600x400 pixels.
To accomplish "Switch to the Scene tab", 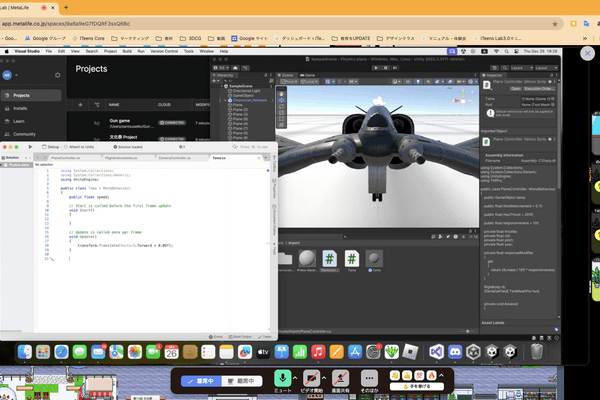I will [285, 75].
